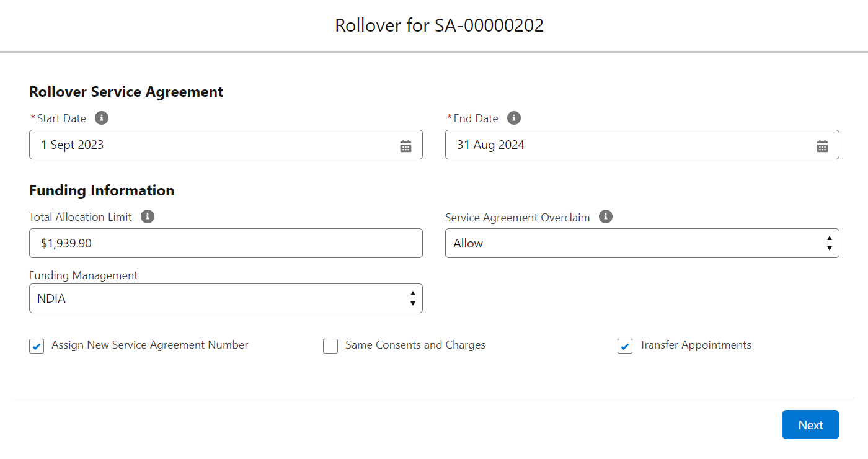Open the Start Date calendar picker
Viewport: 868px width, 459px height.
coord(405,145)
